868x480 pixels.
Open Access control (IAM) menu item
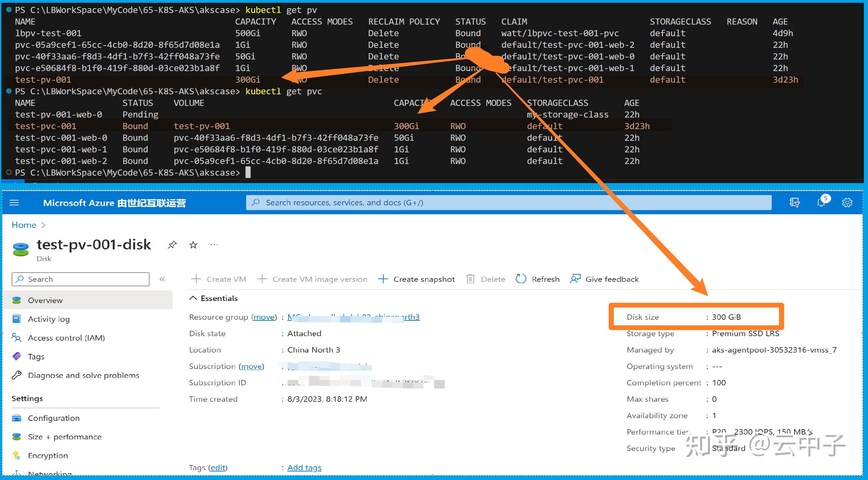pyautogui.click(x=66, y=338)
